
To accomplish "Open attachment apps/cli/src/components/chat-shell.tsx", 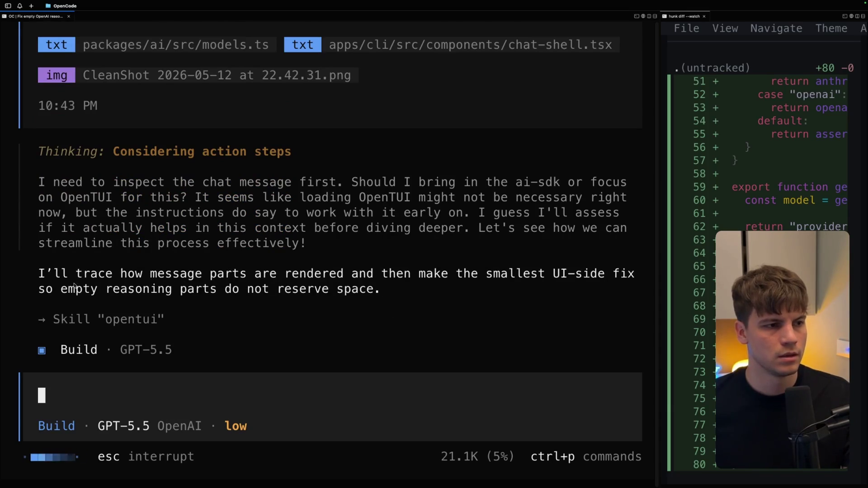I will [x=470, y=45].
